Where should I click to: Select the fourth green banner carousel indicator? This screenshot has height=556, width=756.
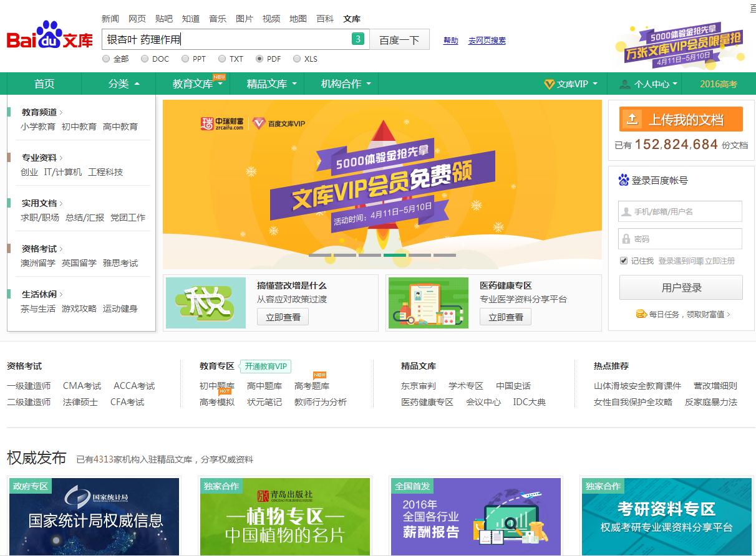click(x=394, y=255)
